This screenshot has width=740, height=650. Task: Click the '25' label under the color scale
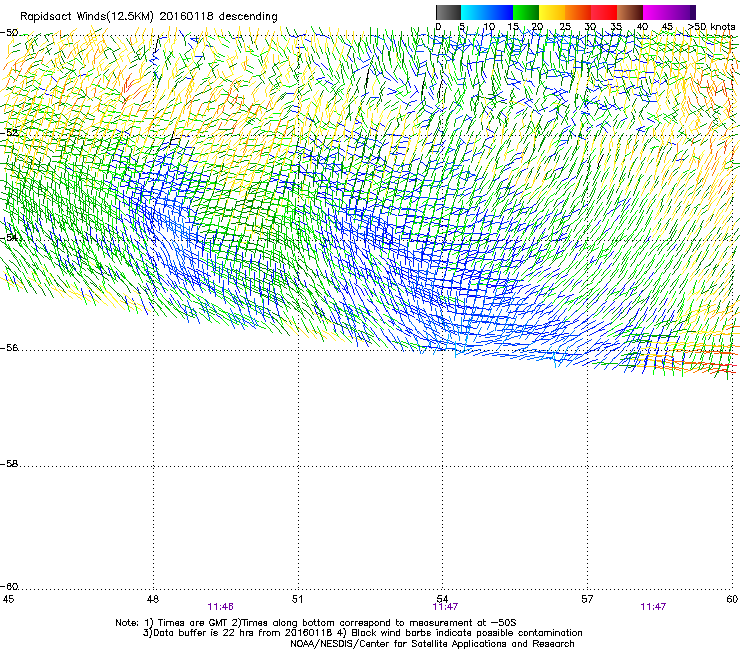[x=565, y=26]
